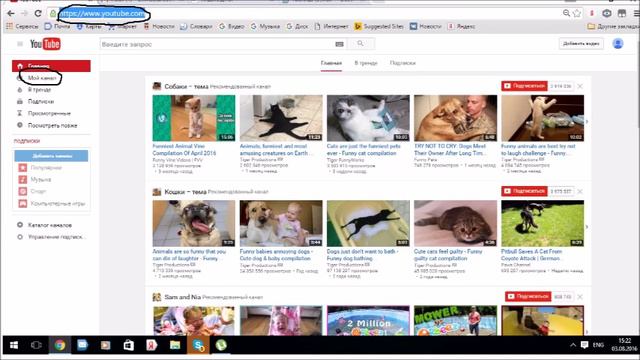Select Главная in the left sidebar
This screenshot has width=640, height=360.
(x=51, y=66)
